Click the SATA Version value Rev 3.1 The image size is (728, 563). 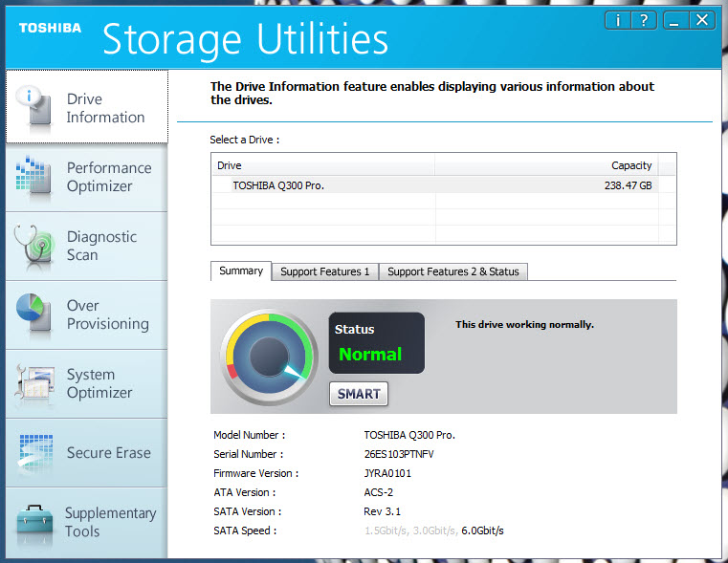382,511
